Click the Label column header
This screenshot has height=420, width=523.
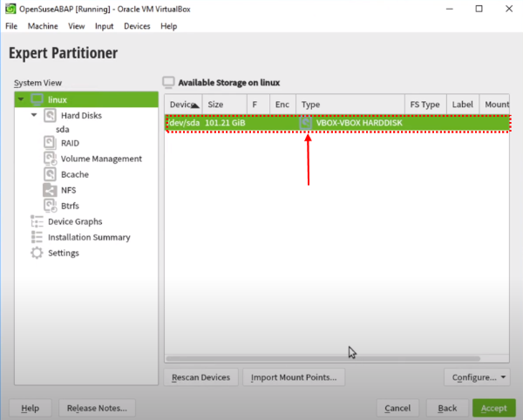coord(463,105)
